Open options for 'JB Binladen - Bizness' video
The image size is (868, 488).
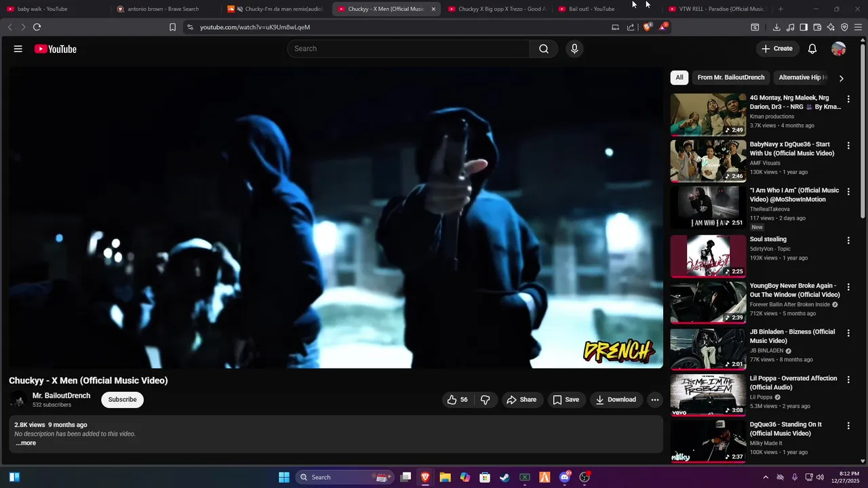click(848, 333)
